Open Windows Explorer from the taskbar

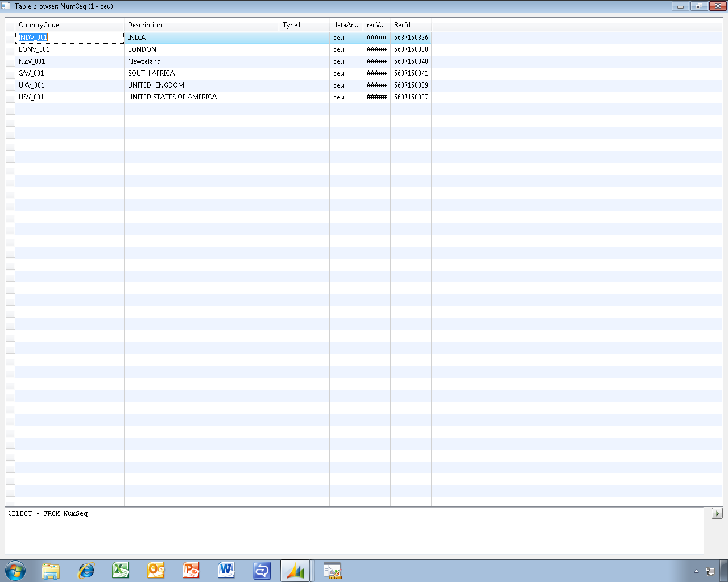coord(51,570)
